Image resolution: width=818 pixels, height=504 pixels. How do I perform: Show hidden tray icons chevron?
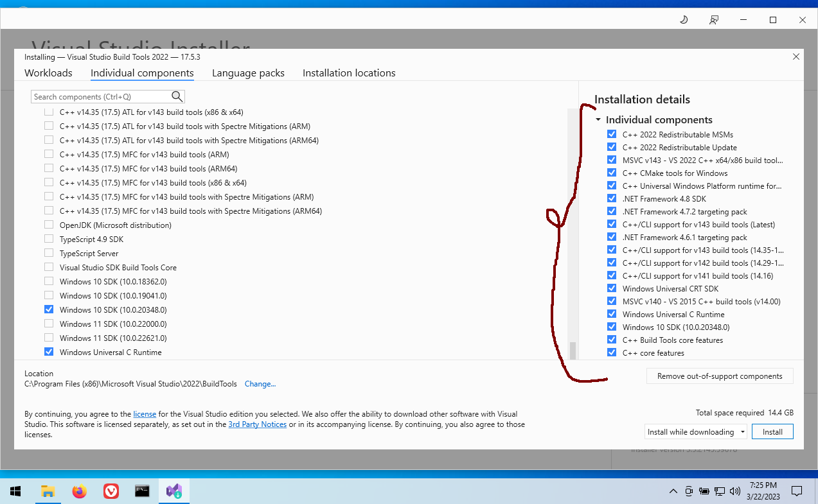pos(673,491)
